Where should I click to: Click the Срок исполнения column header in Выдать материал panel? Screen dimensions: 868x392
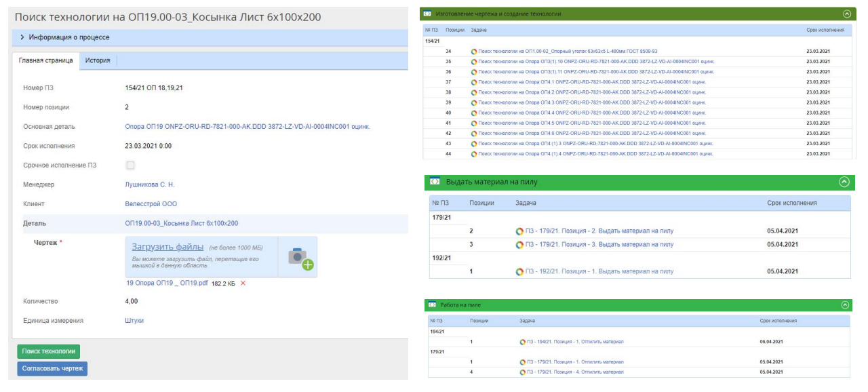(x=792, y=203)
